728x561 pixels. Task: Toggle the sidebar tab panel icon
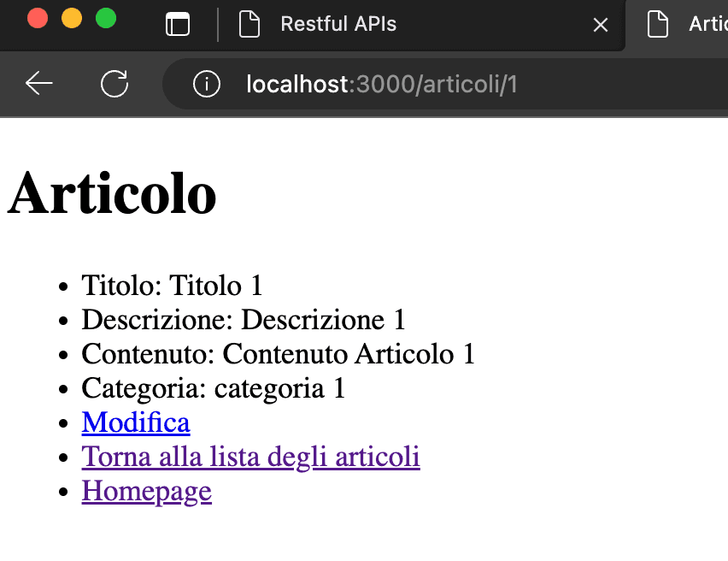point(178,24)
